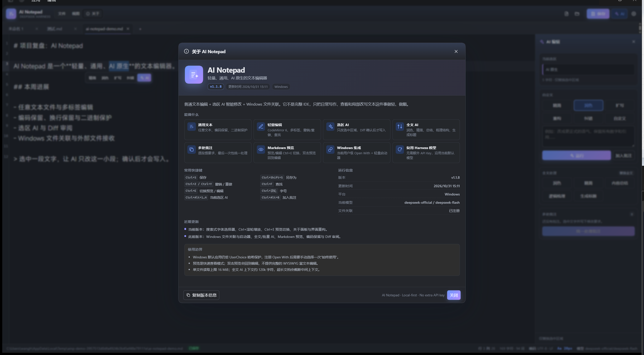Close the AI side panel behind the dialog
The width and height of the screenshot is (644, 355).
(634, 42)
